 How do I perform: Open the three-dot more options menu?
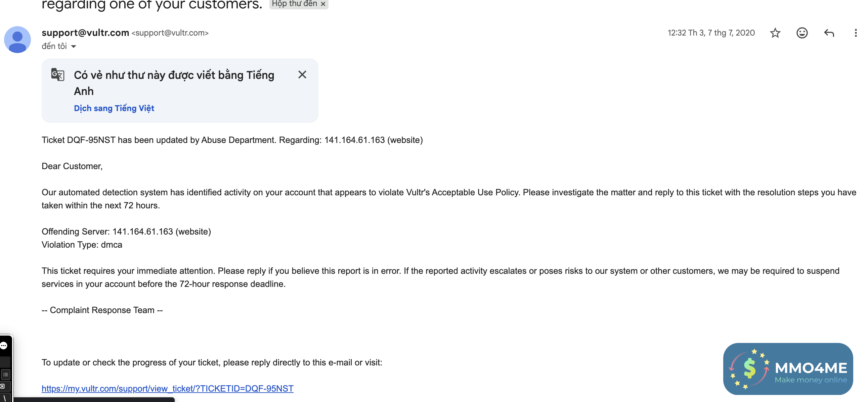(856, 33)
